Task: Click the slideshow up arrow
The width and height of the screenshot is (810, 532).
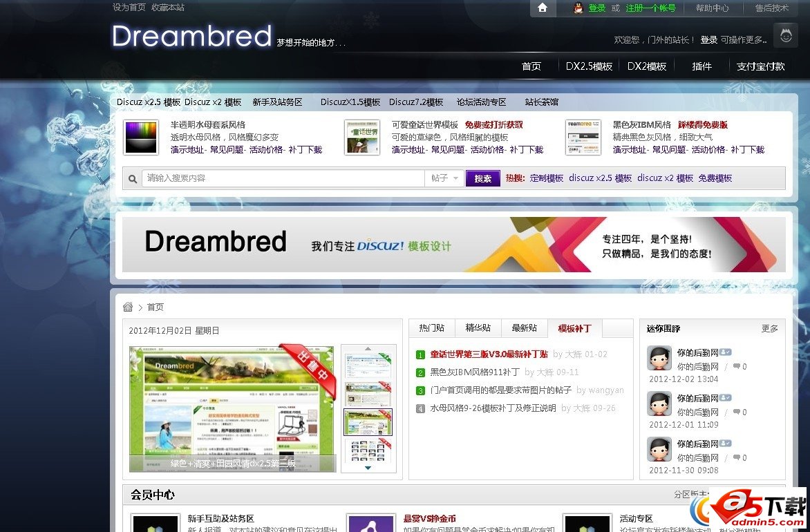Action: coord(368,349)
